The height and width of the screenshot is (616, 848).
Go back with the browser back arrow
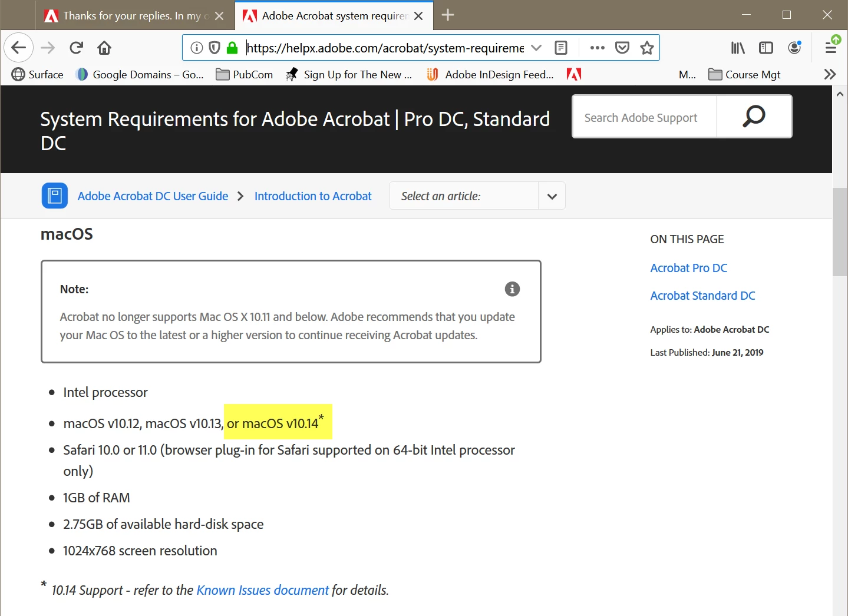point(18,48)
